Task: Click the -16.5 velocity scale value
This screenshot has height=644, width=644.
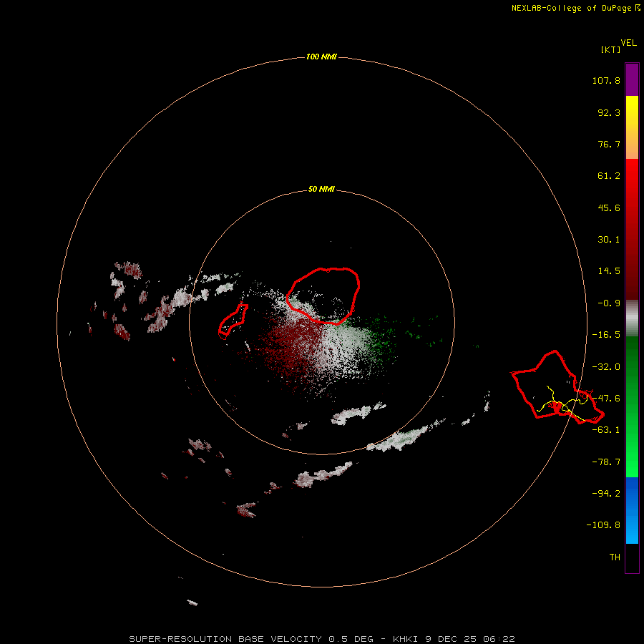Action: [x=606, y=335]
